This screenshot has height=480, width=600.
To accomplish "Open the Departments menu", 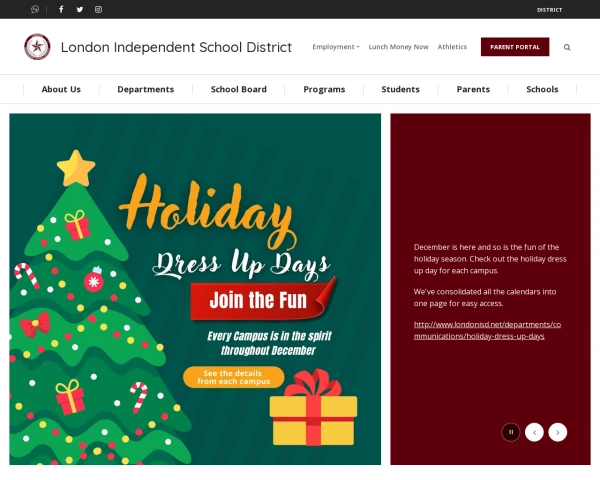I will (146, 89).
